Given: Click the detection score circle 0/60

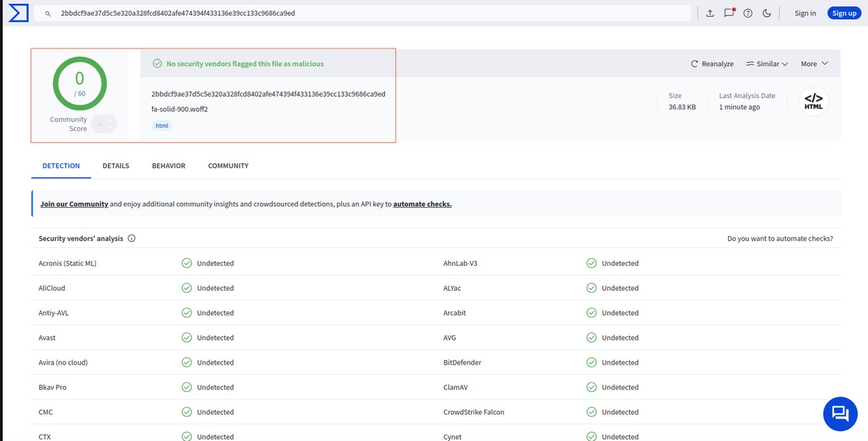Looking at the screenshot, I should point(79,84).
